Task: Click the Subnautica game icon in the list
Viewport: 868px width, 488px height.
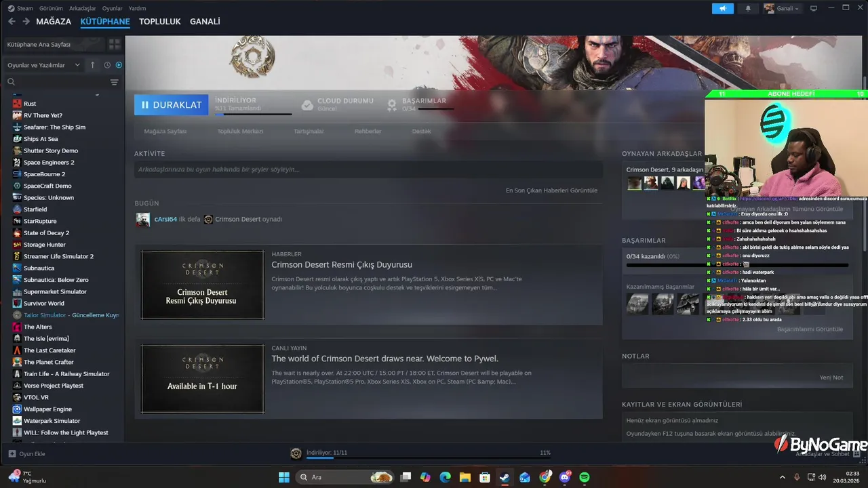Action: [17, 268]
